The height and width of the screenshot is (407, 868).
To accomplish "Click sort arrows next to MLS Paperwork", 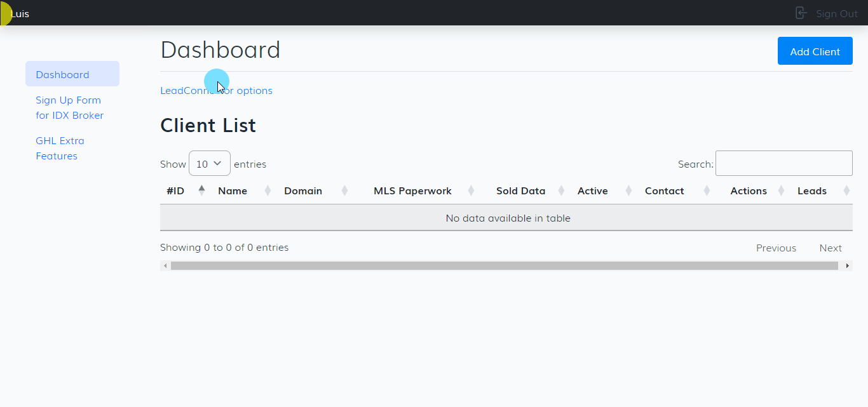I will pyautogui.click(x=471, y=190).
